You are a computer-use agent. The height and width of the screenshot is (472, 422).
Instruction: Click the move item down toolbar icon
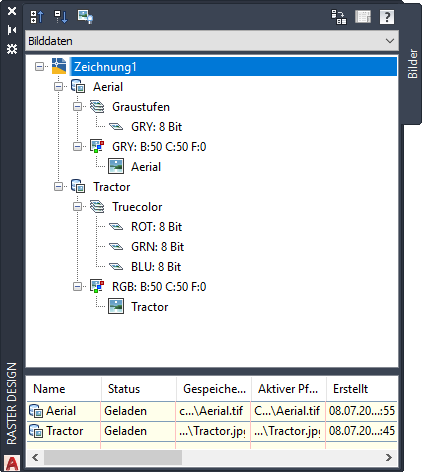[61, 16]
